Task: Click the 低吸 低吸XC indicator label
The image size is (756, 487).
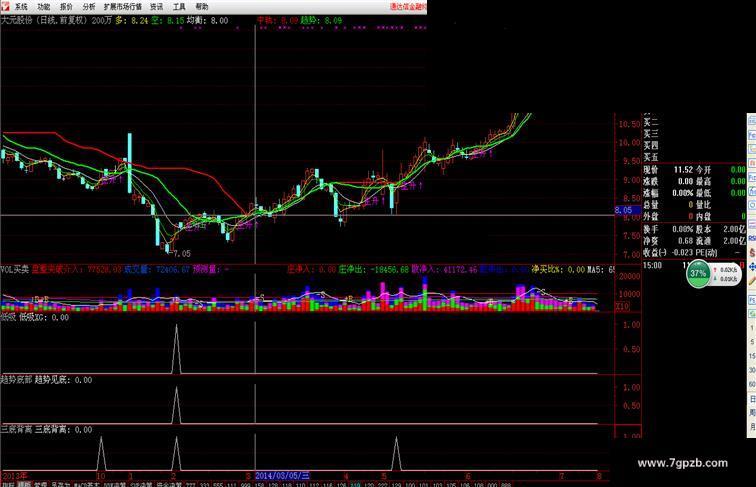Action: [x=35, y=317]
